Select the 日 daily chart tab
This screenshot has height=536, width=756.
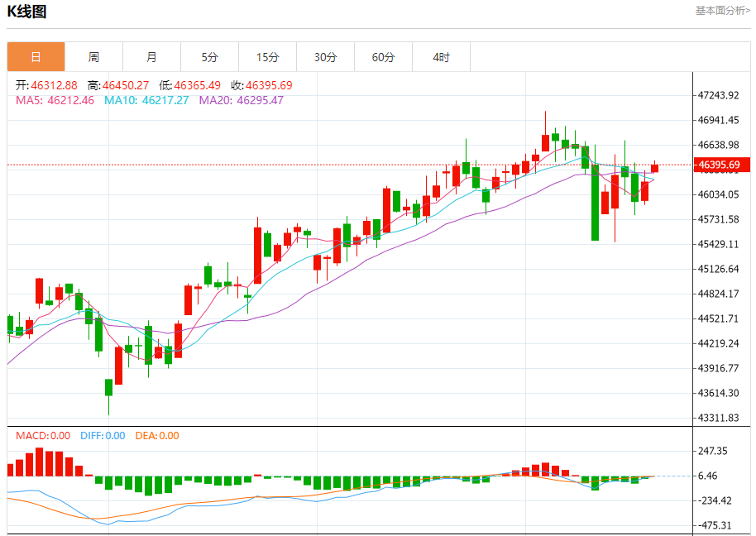[36, 57]
